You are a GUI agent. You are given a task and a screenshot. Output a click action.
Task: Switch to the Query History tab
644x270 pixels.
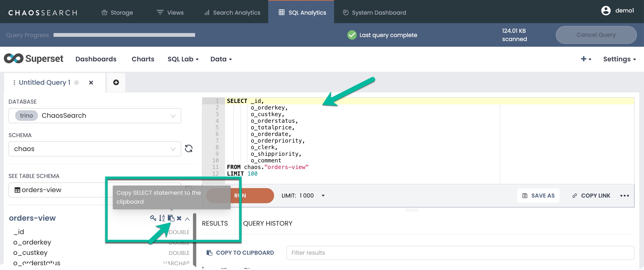point(268,223)
